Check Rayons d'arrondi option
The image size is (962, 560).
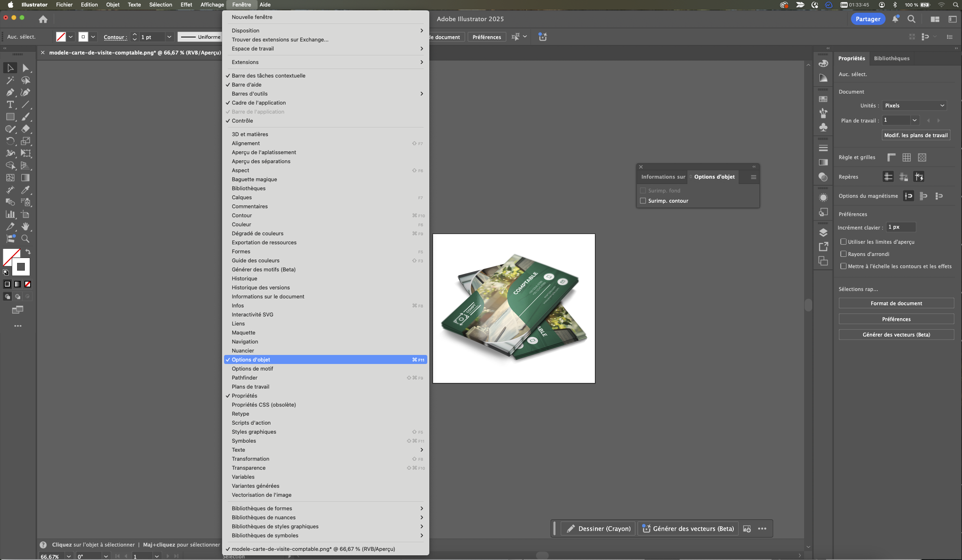click(843, 254)
